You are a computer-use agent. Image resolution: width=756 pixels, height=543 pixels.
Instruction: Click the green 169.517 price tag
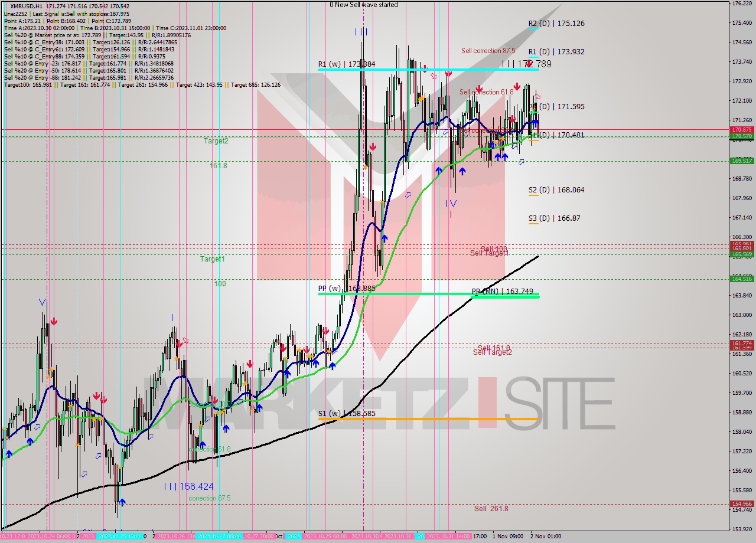742,161
